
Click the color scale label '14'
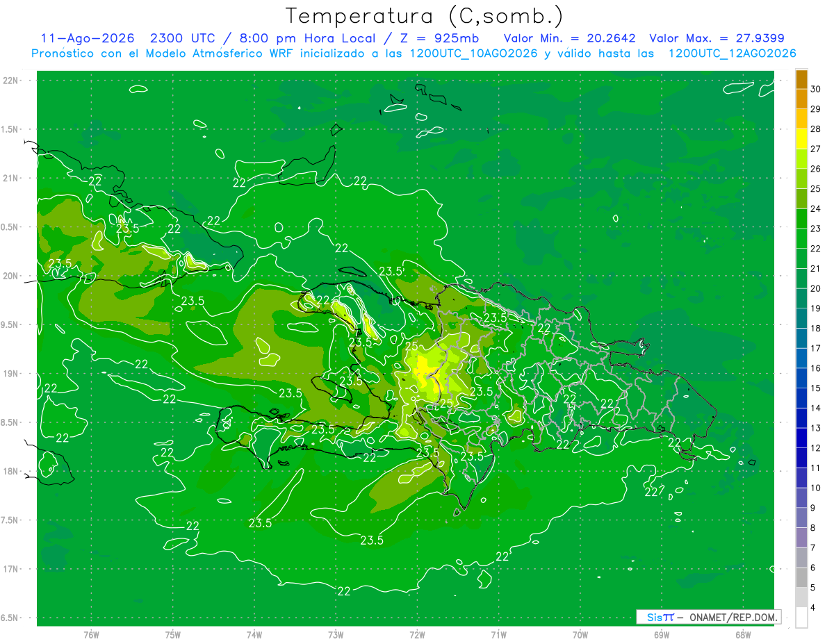[x=816, y=408]
